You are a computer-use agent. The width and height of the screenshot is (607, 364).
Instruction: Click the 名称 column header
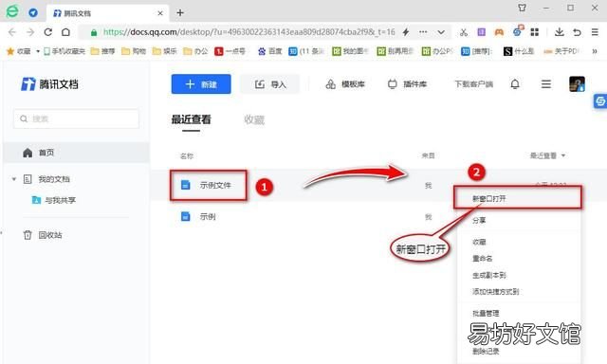click(x=187, y=155)
